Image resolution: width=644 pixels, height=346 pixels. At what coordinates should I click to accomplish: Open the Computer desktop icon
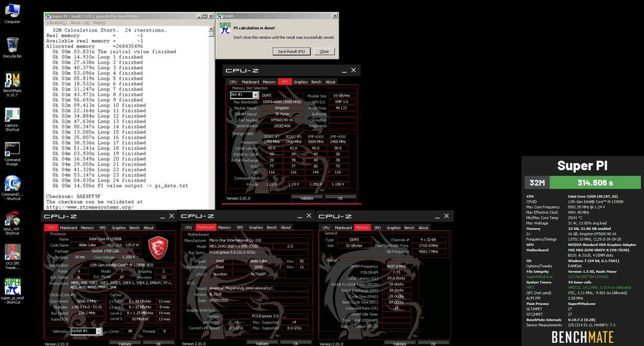click(x=12, y=13)
